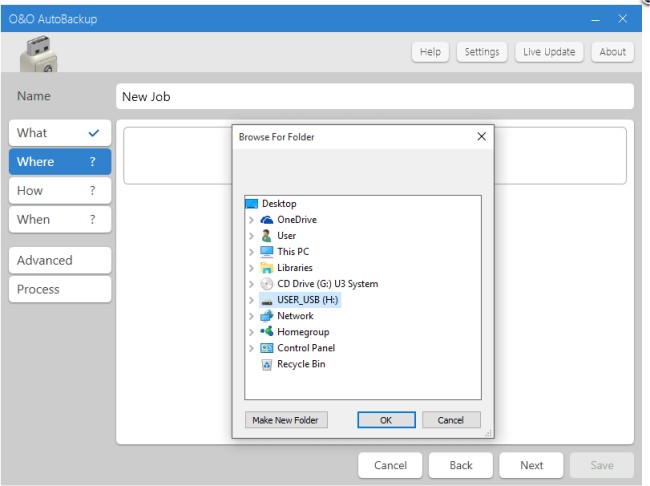The image size is (650, 486).
Task: Click the Recycle Bin icon
Action: coord(267,364)
